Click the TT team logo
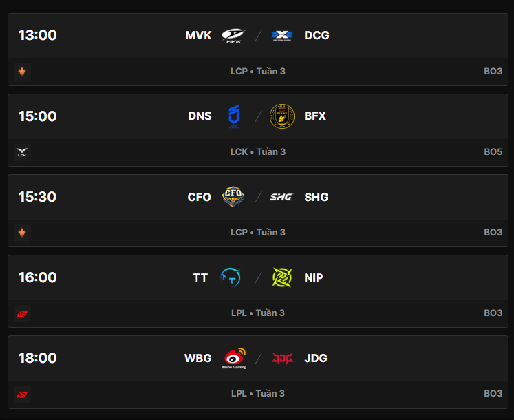This screenshot has height=420, width=514. 230,277
